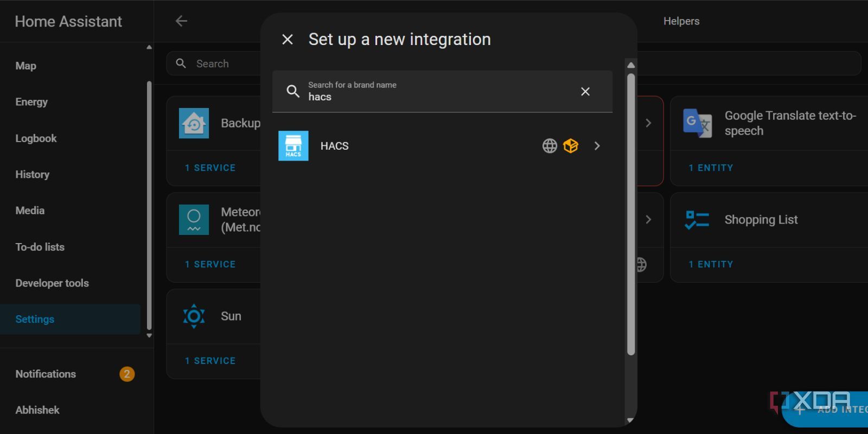Click the sidebar scroll down arrow
This screenshot has width=868, height=434.
coord(149,336)
